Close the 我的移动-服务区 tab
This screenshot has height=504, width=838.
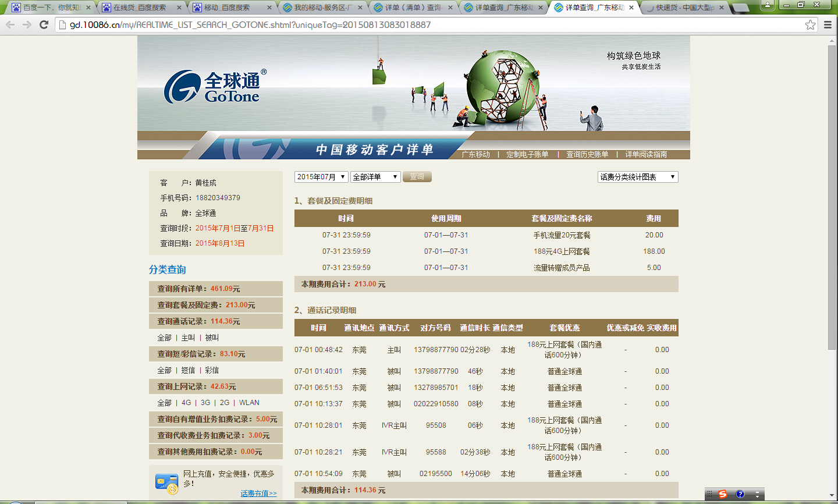360,8
